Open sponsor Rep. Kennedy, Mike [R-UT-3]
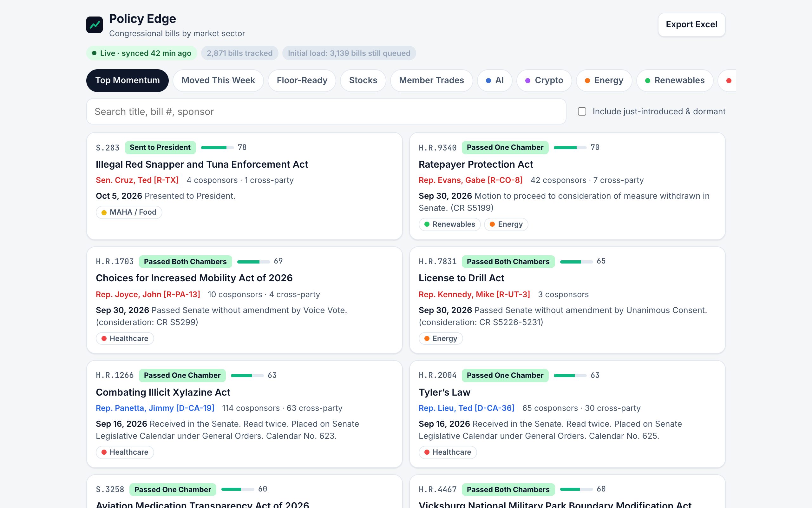 [x=474, y=294]
